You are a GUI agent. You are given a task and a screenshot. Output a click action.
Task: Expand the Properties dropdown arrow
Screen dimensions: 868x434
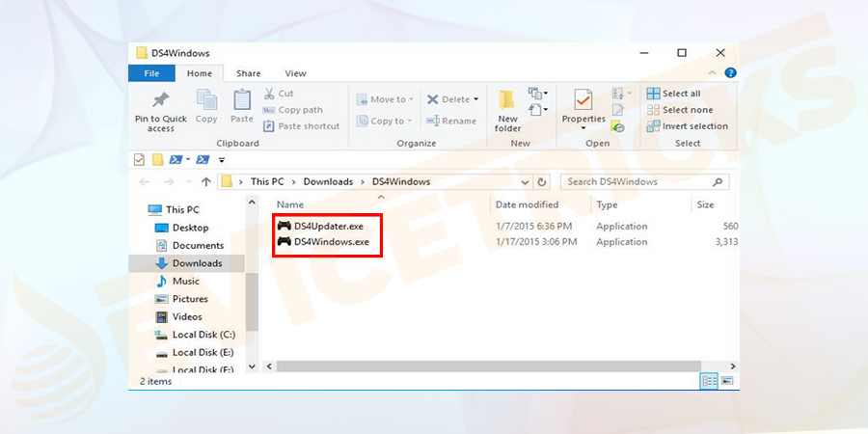click(583, 128)
